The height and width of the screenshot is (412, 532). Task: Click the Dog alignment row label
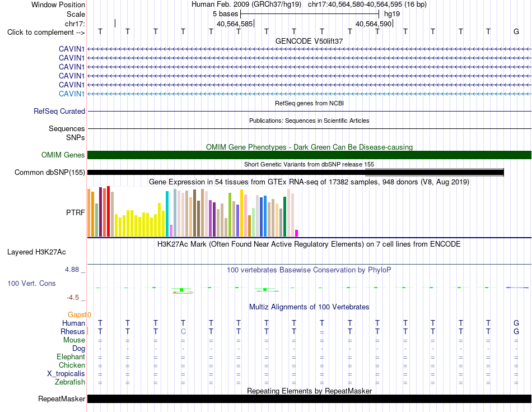point(78,349)
